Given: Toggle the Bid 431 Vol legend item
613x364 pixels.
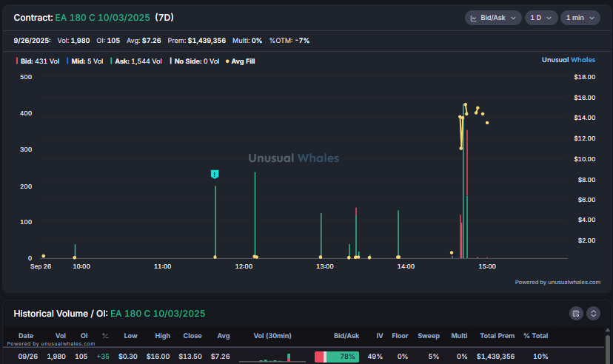Looking at the screenshot, I should [38, 61].
